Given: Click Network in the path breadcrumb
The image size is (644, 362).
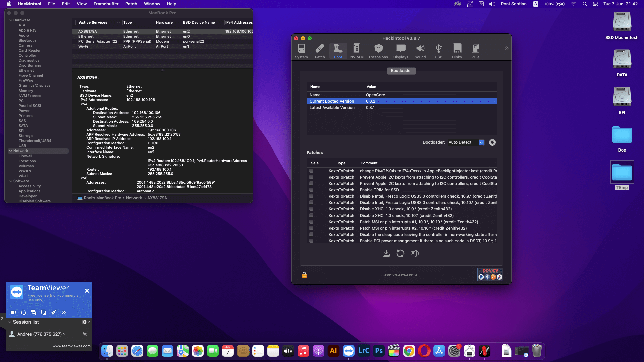Looking at the screenshot, I should click(134, 198).
